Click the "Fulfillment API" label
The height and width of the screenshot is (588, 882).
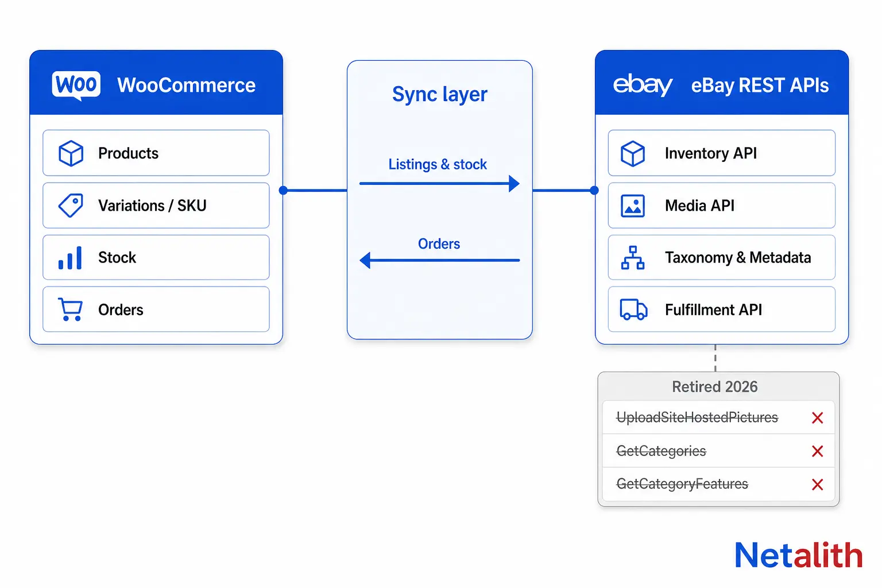(x=713, y=310)
